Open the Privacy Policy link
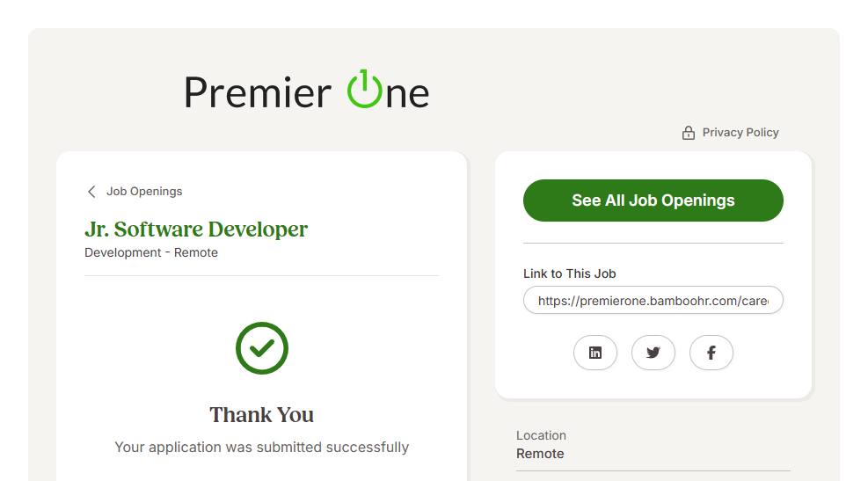The width and height of the screenshot is (868, 481). pos(740,133)
